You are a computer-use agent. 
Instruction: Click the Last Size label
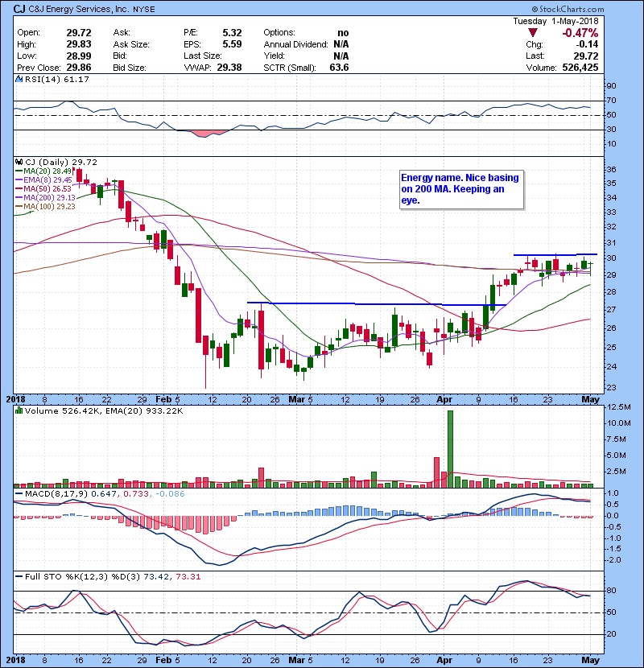tap(202, 56)
